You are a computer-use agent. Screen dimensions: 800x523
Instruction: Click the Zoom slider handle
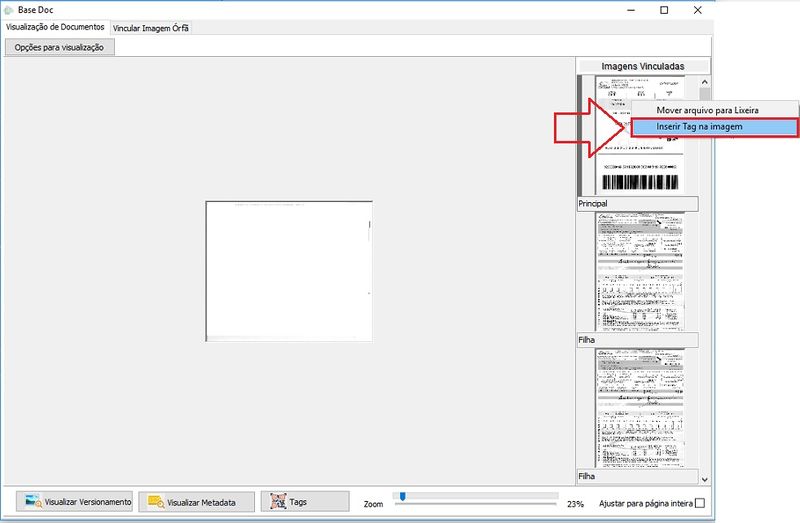click(402, 495)
